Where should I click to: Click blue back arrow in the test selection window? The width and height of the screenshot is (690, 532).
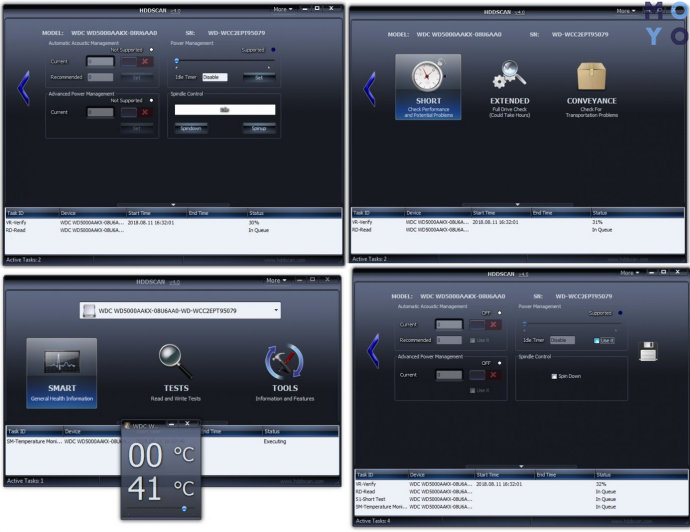coord(370,88)
